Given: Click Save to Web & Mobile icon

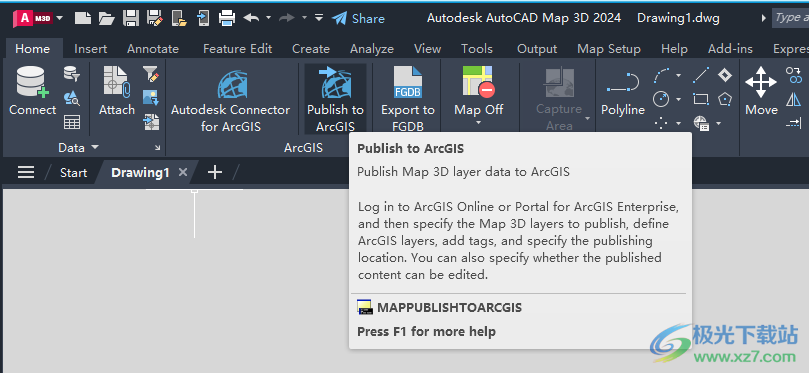Looking at the screenshot, I should coord(203,19).
